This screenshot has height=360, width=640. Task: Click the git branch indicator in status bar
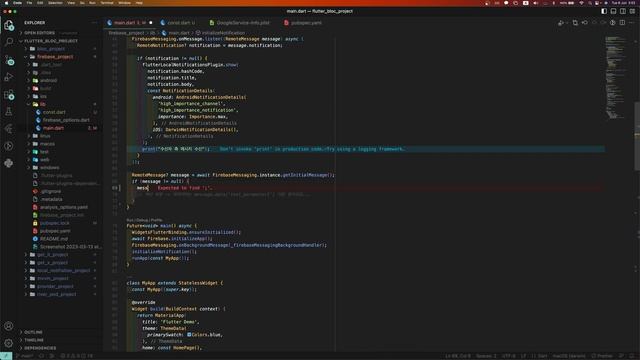tap(24, 356)
